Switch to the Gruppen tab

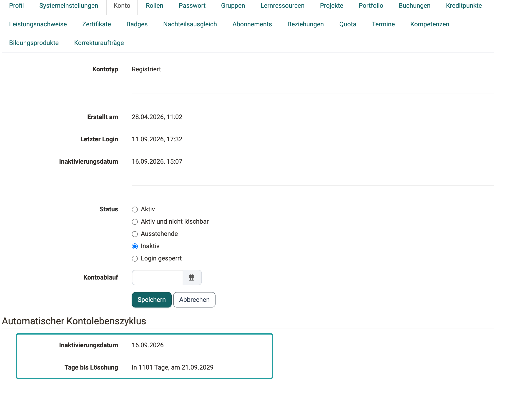233,5
